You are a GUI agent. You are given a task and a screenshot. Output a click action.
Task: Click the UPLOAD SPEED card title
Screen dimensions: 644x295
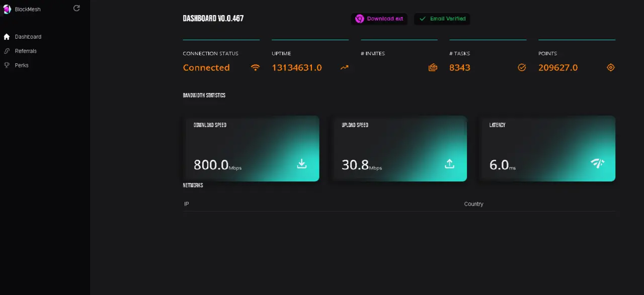pos(355,125)
